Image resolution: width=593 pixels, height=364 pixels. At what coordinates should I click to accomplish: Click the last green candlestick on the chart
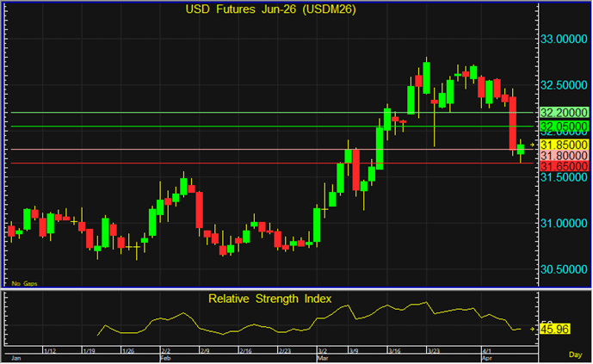coord(521,150)
